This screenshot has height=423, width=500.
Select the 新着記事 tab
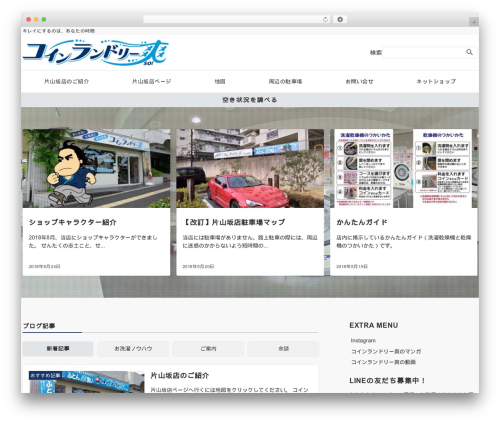point(58,349)
